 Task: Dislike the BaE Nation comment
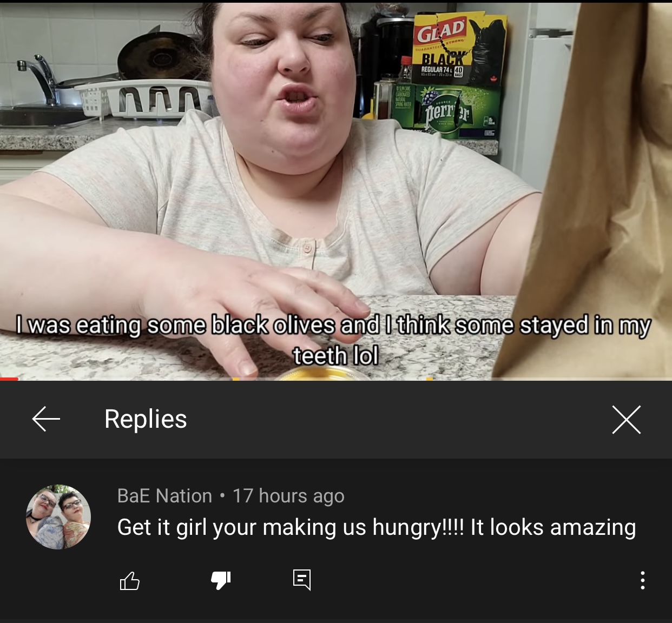(221, 581)
